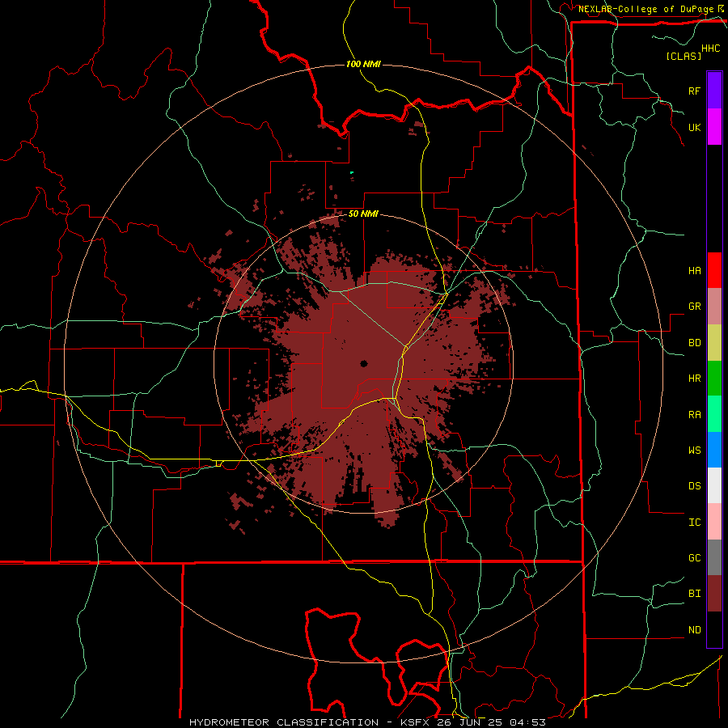Click the black radar site dot at center

pos(363,363)
